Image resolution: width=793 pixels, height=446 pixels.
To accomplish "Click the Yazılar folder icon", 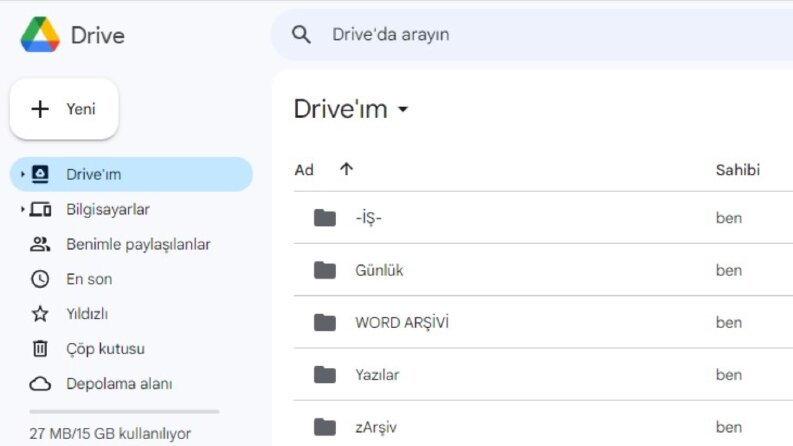I will point(325,375).
